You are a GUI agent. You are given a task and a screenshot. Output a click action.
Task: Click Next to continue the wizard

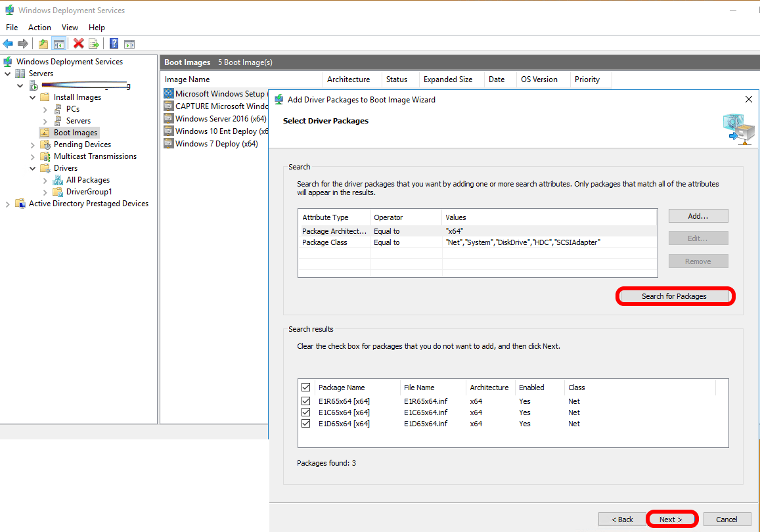coord(671,520)
